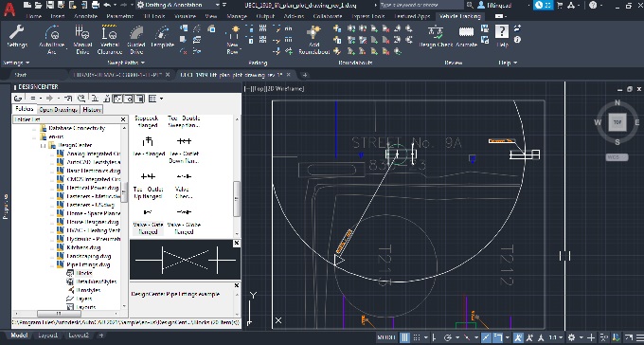Open the help question mark dropdown
The width and height of the screenshot is (644, 345).
point(602,5)
